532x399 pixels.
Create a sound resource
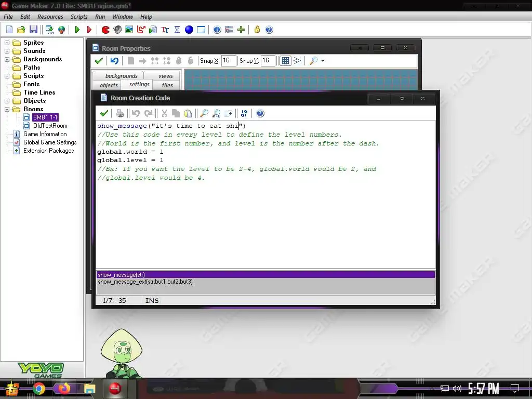117,30
